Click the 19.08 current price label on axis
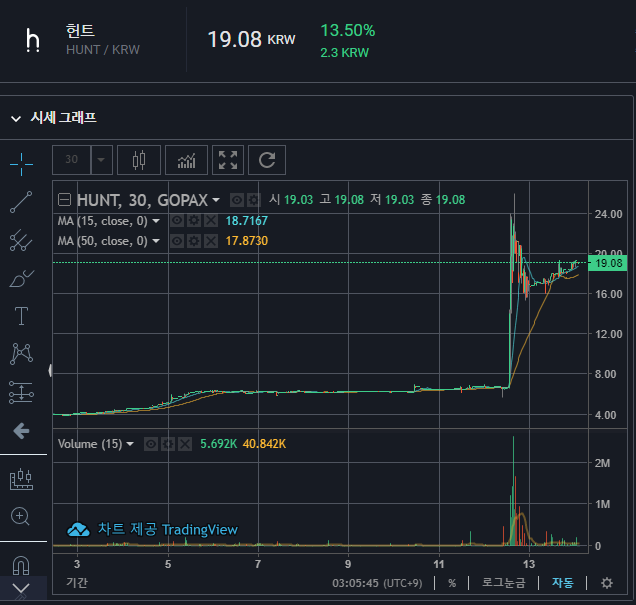This screenshot has width=636, height=605. click(608, 263)
